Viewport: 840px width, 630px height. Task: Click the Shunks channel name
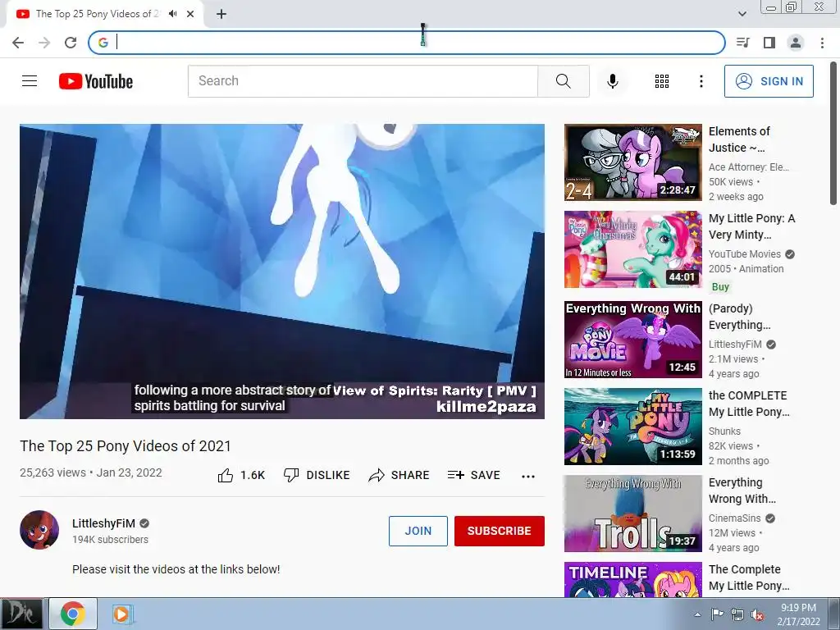(x=724, y=431)
